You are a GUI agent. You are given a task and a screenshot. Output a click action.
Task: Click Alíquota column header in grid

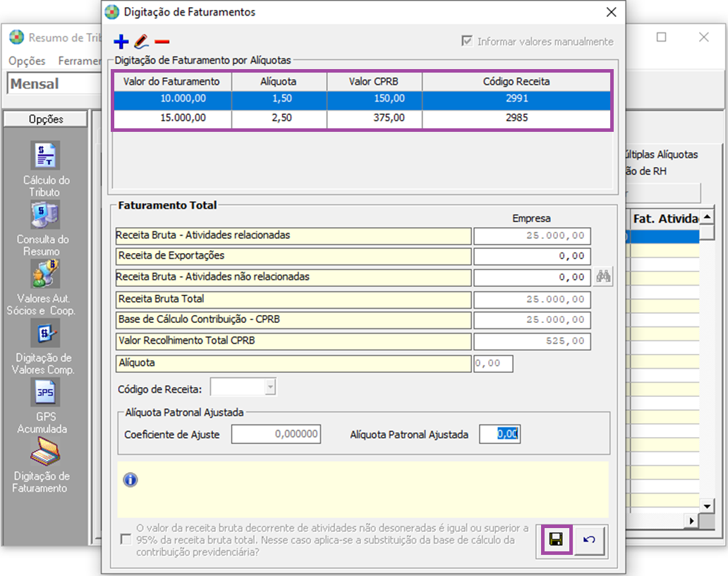(x=279, y=82)
